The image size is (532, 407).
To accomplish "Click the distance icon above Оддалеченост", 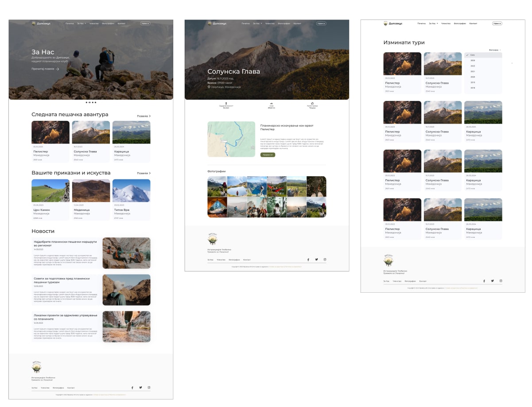I will (x=226, y=103).
